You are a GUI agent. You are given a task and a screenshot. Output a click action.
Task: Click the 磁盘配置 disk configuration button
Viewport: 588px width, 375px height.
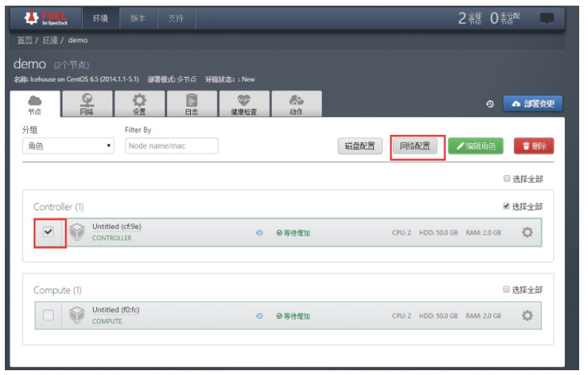point(360,146)
